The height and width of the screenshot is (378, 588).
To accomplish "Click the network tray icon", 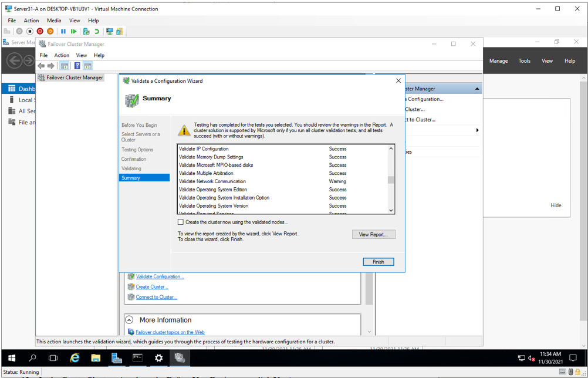I will click(521, 359).
